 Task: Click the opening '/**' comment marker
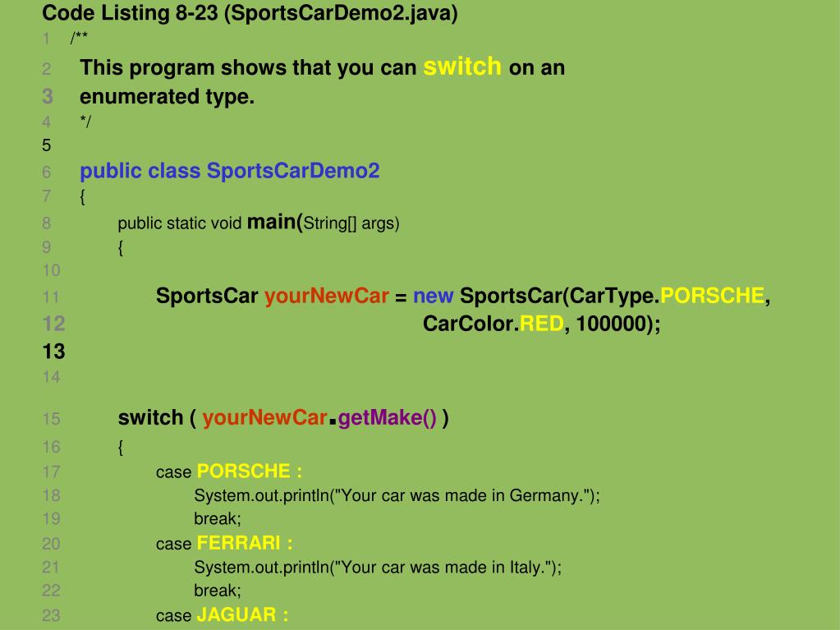79,38
